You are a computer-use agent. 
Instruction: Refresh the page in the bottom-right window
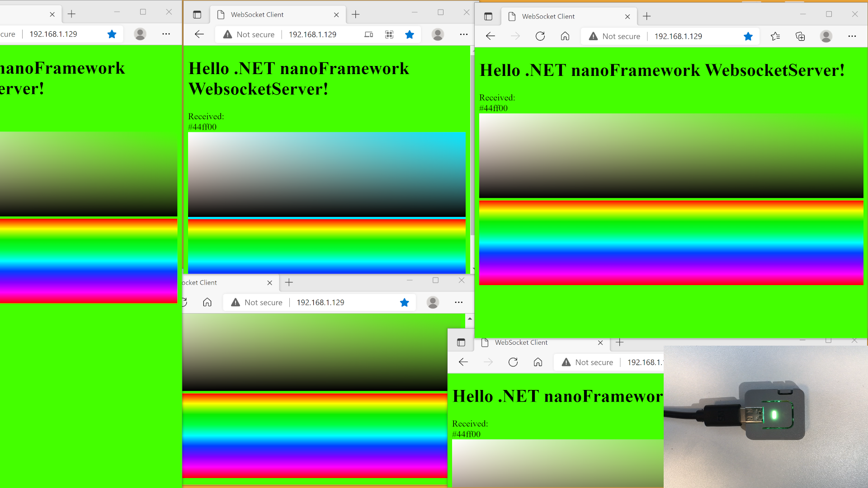point(513,362)
